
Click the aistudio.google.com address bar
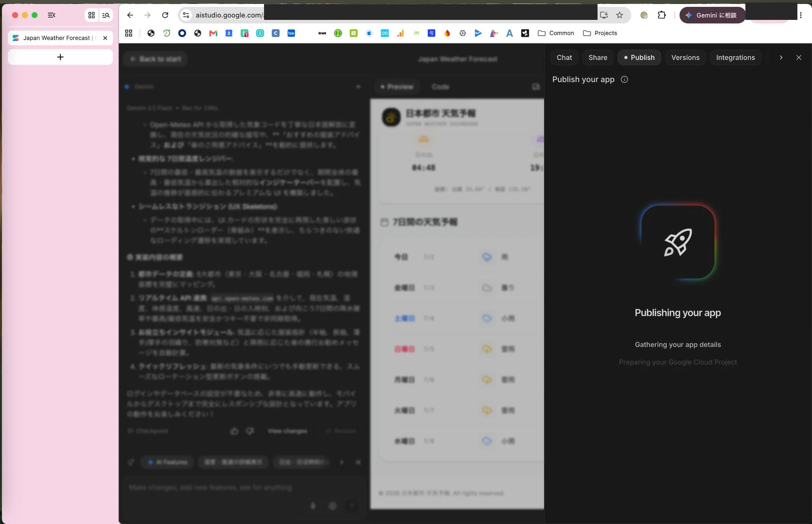tap(230, 15)
